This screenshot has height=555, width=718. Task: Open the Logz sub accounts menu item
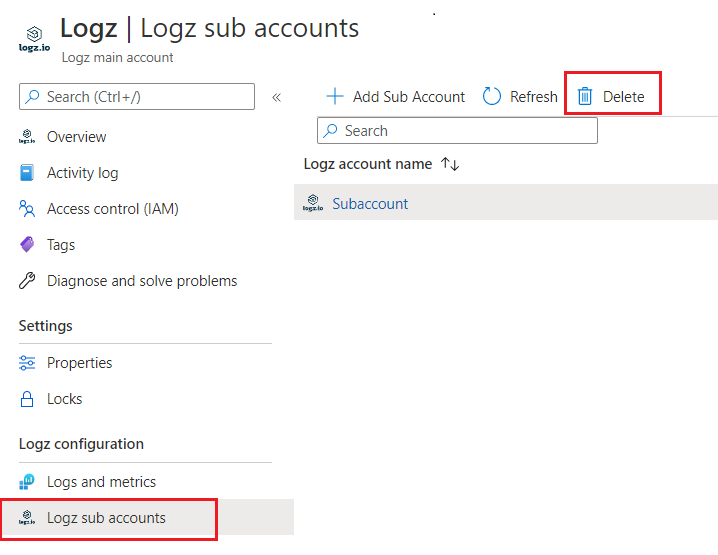pyautogui.click(x=106, y=518)
